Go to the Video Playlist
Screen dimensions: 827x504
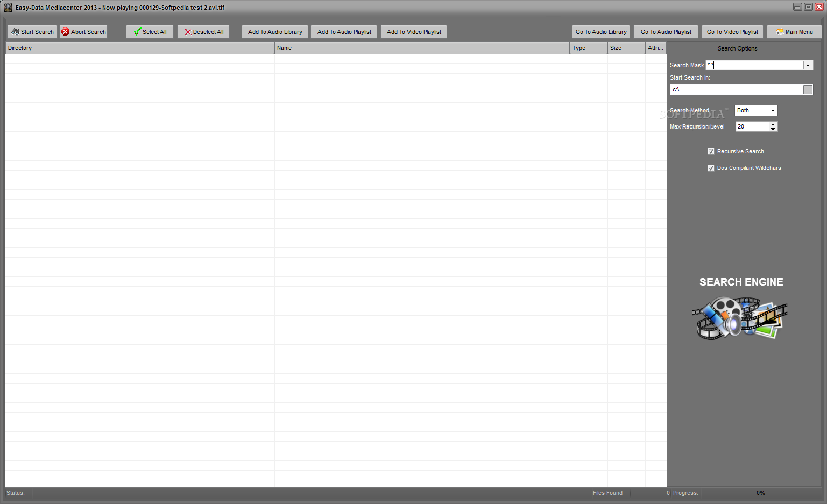pos(732,32)
